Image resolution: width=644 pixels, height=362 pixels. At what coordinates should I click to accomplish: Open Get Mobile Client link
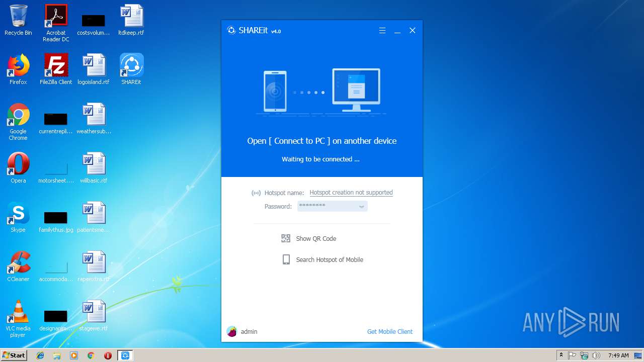coord(390,332)
